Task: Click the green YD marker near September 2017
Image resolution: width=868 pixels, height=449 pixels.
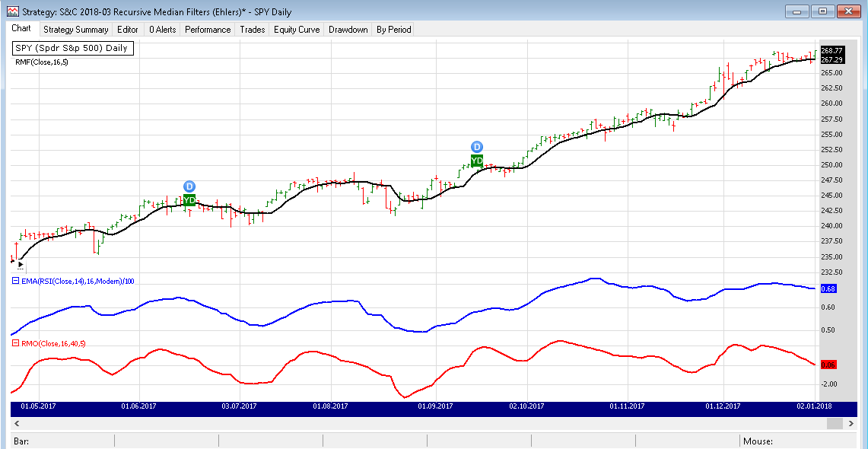Action: 477,161
